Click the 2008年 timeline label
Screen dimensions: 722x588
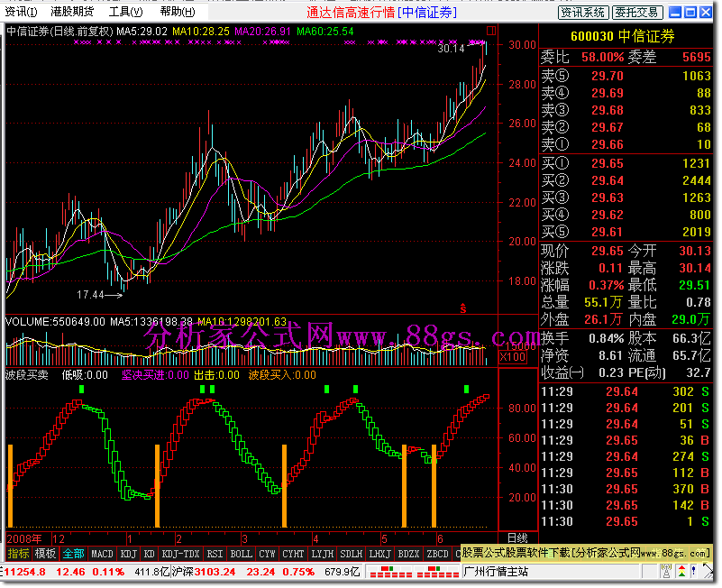24,538
